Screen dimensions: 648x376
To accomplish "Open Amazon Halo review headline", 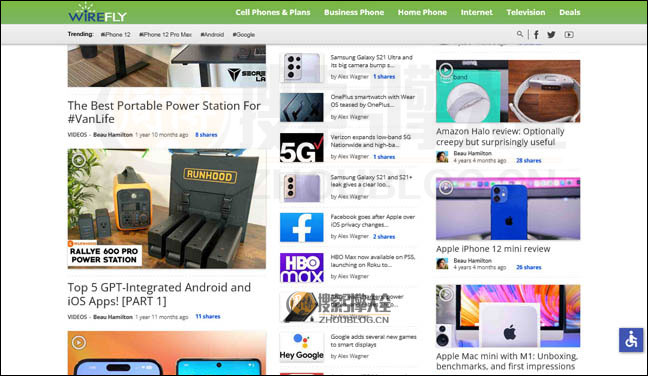I will [x=500, y=136].
